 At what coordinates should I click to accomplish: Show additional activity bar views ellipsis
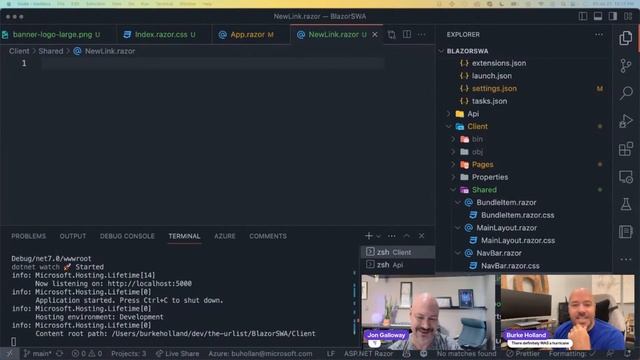(625, 259)
